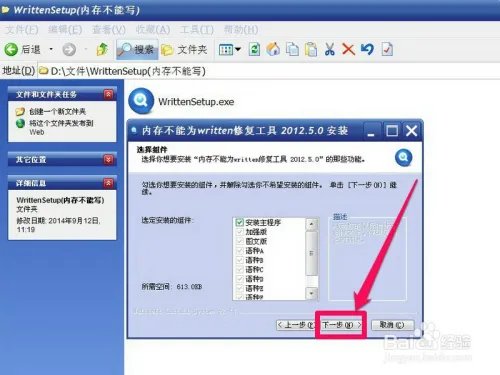The width and height of the screenshot is (500, 375).
Task: Click the Forward arrow button
Action: tap(69, 50)
